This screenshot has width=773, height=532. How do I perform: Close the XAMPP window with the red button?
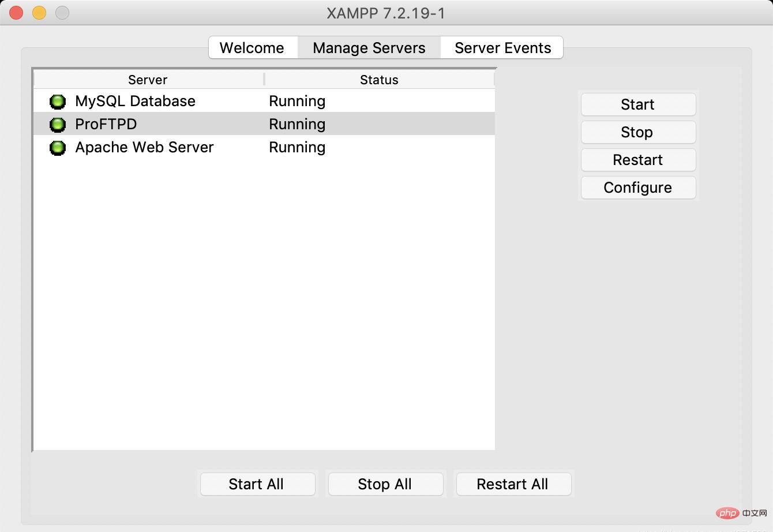coord(16,13)
